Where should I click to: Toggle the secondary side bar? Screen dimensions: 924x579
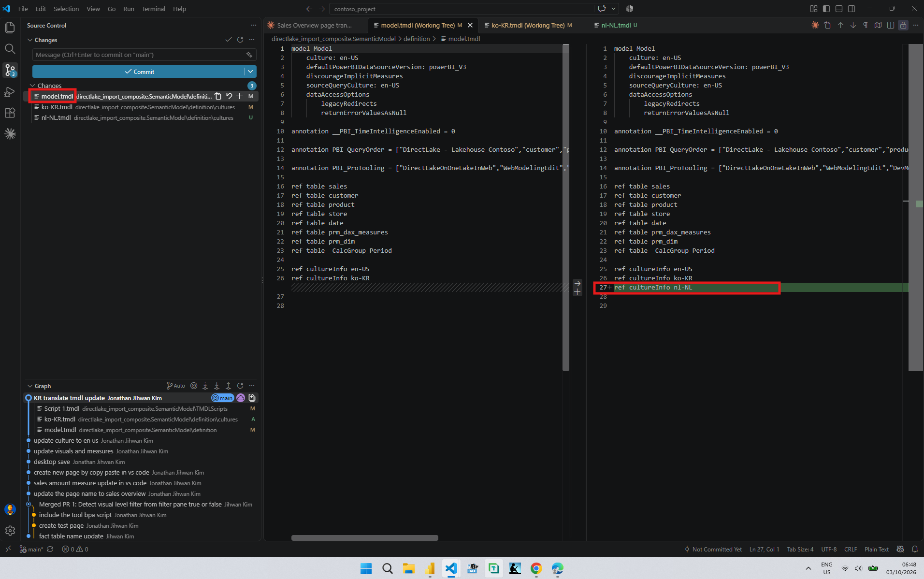coord(852,9)
